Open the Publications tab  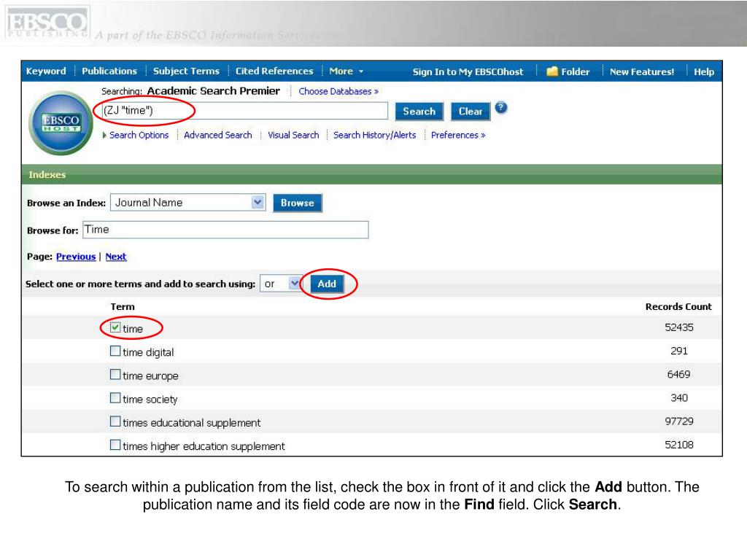coord(109,71)
